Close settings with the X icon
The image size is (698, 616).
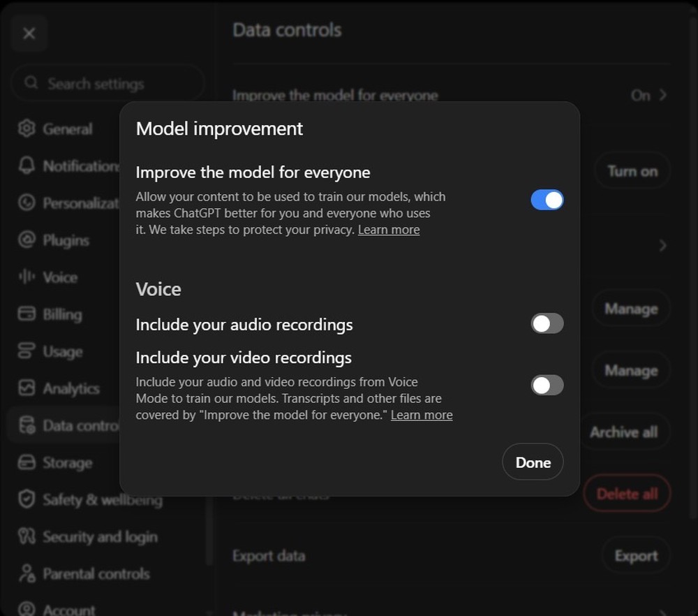click(29, 34)
